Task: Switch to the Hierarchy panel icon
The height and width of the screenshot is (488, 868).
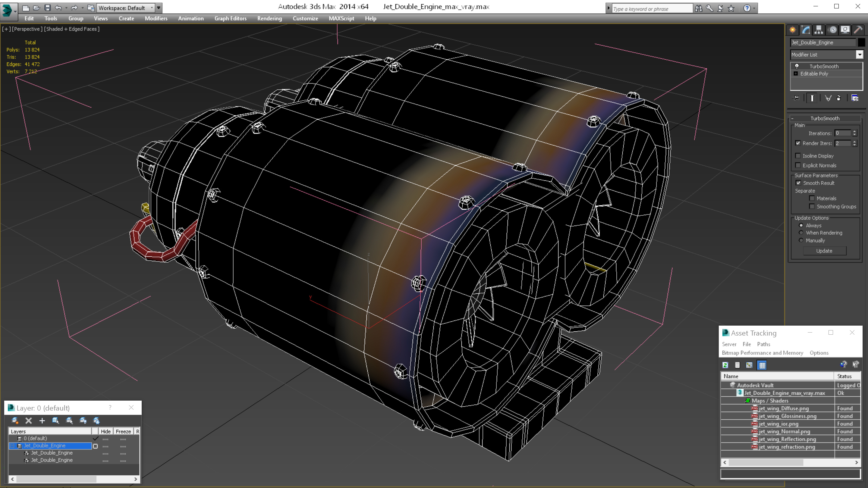Action: (819, 30)
